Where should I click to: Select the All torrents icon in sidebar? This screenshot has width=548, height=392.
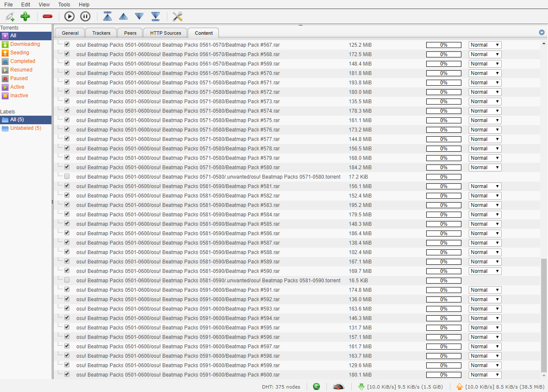[x=5, y=36]
